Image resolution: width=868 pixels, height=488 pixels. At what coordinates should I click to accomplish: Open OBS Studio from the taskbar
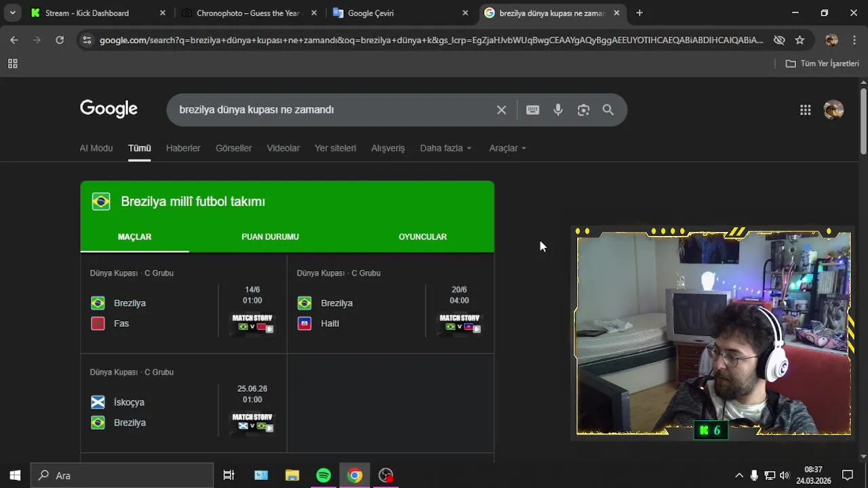coord(386,475)
